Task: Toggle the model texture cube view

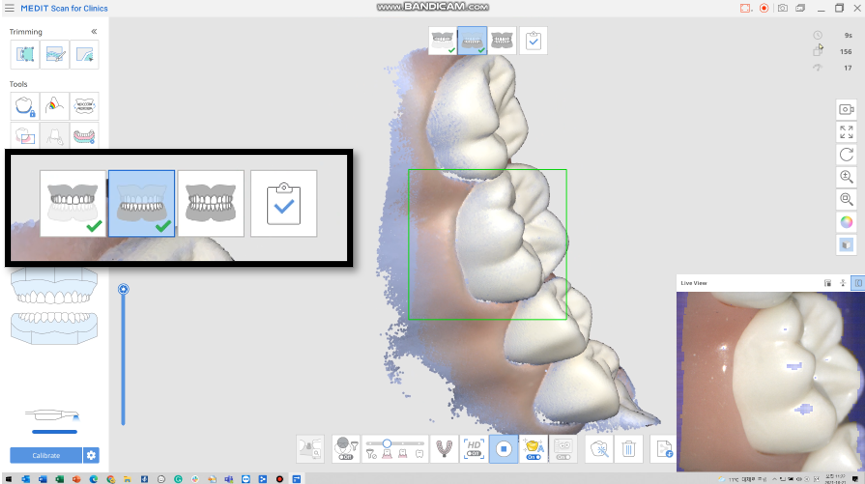Action: pyautogui.click(x=846, y=244)
